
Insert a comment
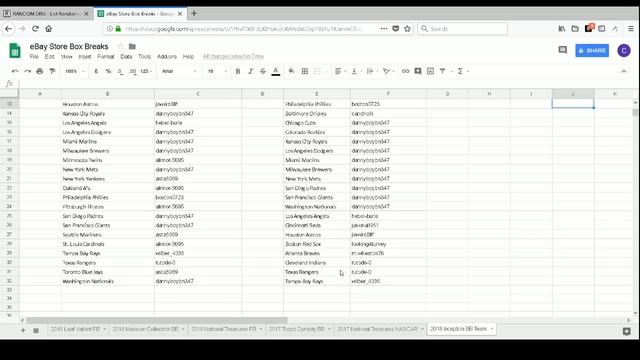418,71
